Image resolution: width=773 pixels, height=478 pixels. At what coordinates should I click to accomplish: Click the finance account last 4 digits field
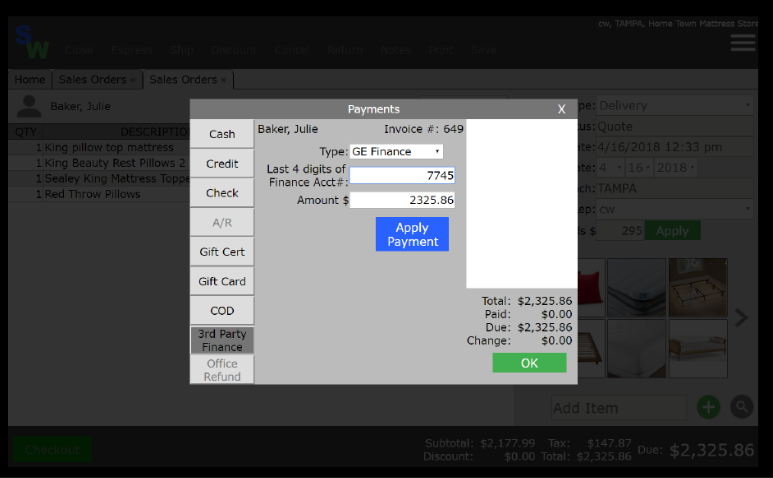402,175
